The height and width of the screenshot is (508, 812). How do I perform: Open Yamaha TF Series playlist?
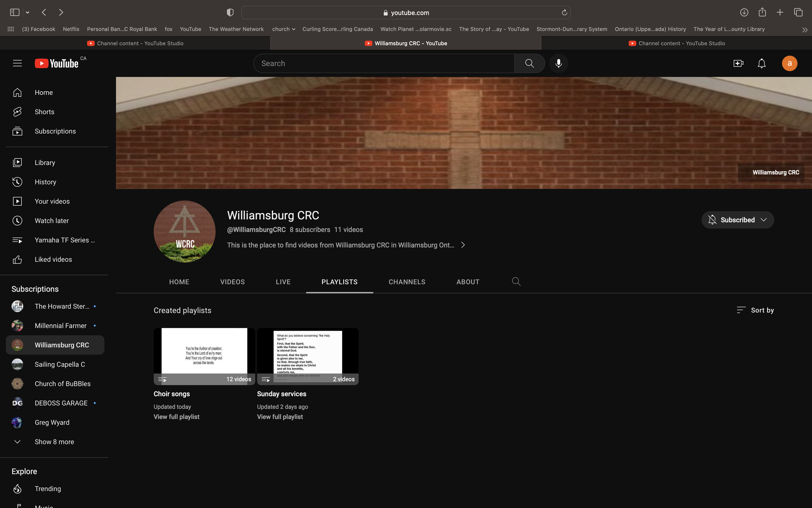(55, 240)
